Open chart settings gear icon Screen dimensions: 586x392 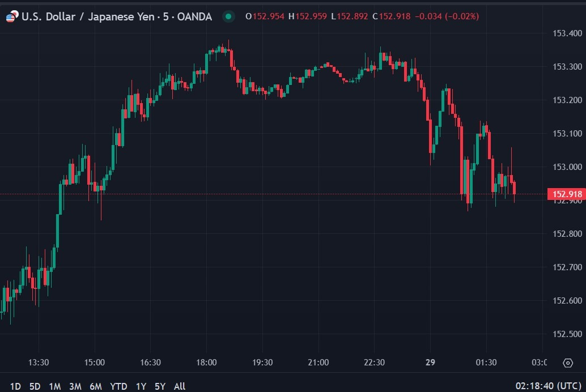(568, 363)
